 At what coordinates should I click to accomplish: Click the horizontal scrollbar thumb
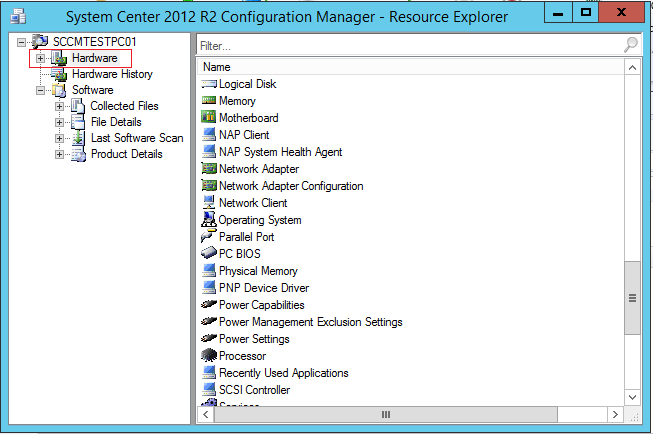coord(386,414)
